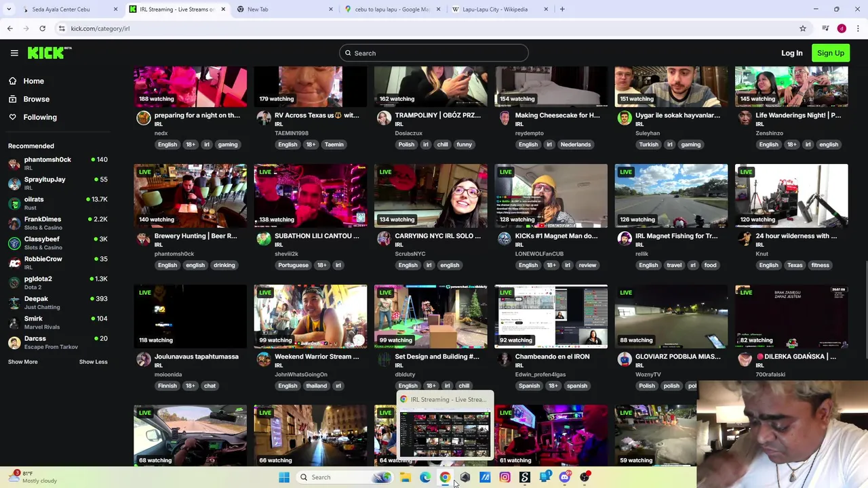This screenshot has height=488, width=868.
Task: Open File Explorer from the taskbar
Action: click(x=406, y=477)
